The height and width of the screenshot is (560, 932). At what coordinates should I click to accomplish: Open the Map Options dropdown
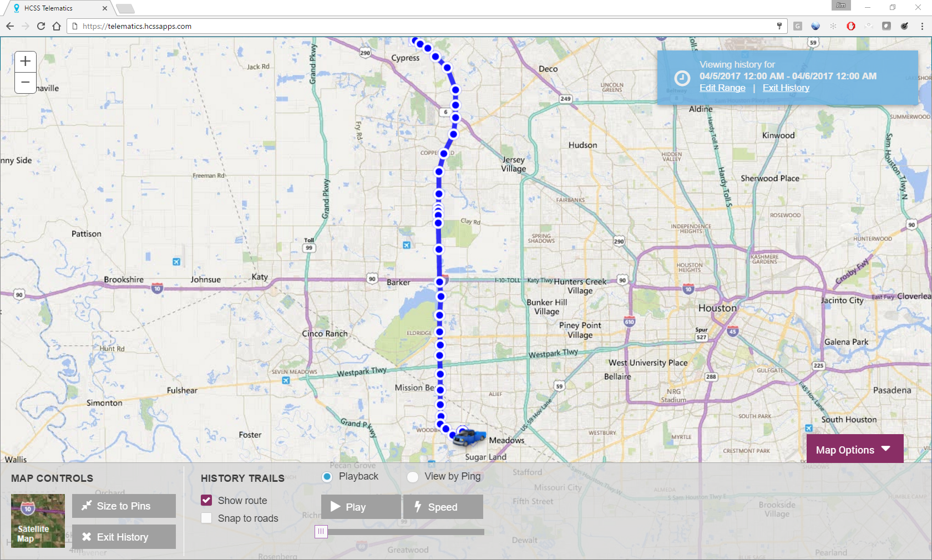click(854, 450)
